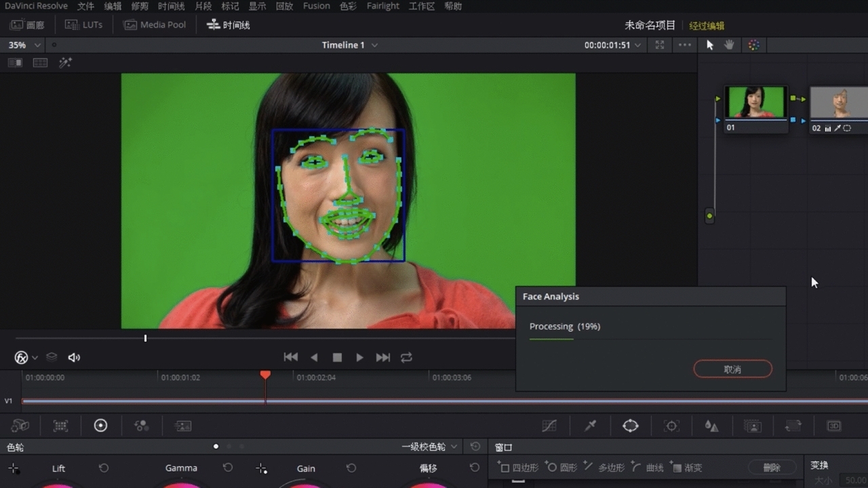Select node 01 thumbnail in node editor
Viewport: 868px width, 488px height.
(755, 103)
